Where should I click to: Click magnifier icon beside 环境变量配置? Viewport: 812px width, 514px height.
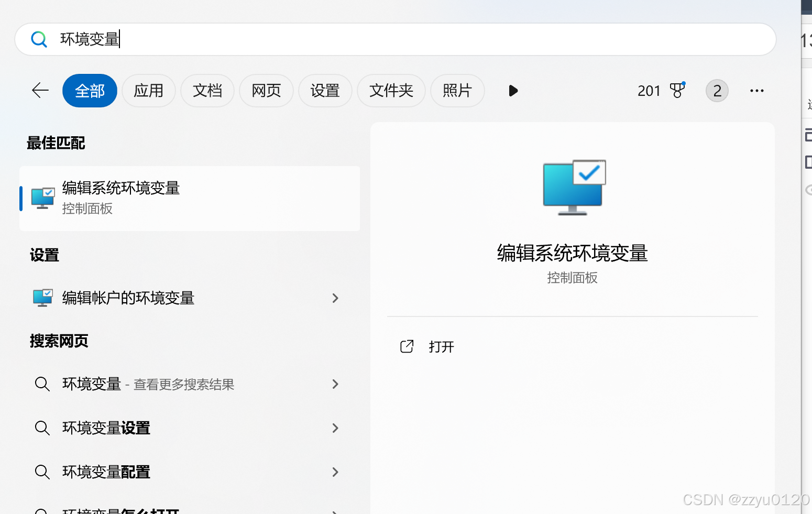(42, 472)
